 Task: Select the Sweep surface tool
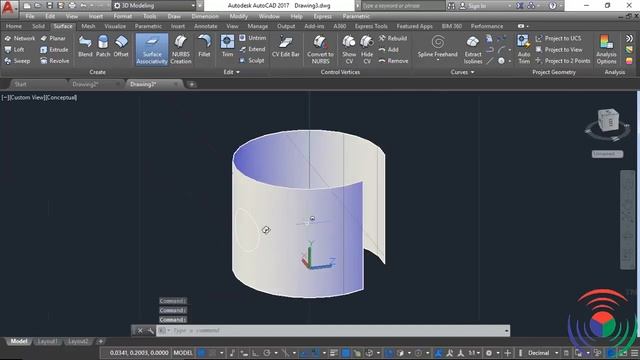(x=18, y=61)
